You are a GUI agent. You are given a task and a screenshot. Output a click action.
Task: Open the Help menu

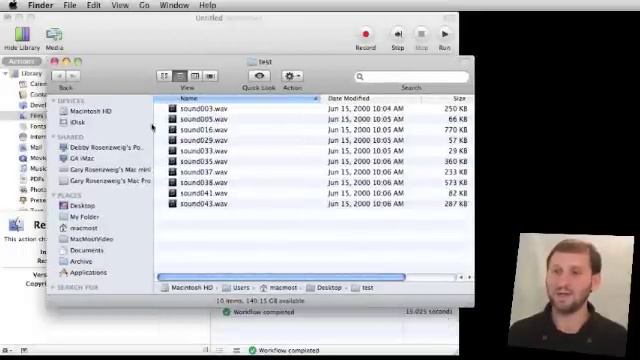click(207, 5)
